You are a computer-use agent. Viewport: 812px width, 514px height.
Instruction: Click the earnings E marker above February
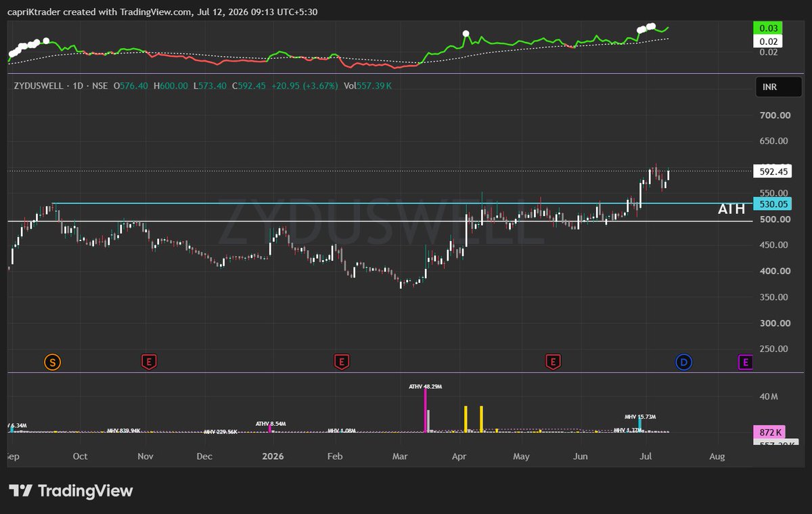click(x=342, y=362)
